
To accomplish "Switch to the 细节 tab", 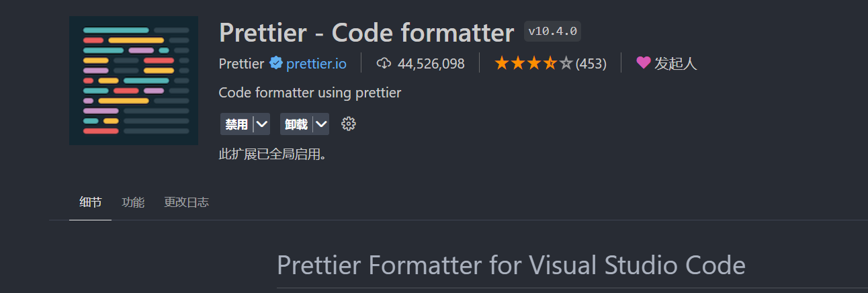I will pyautogui.click(x=90, y=202).
